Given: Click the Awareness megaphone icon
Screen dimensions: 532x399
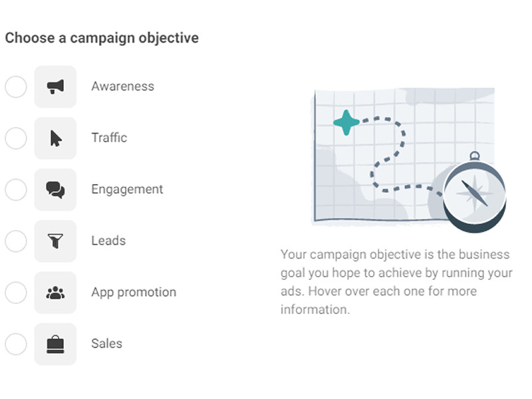Looking at the screenshot, I should tap(55, 87).
